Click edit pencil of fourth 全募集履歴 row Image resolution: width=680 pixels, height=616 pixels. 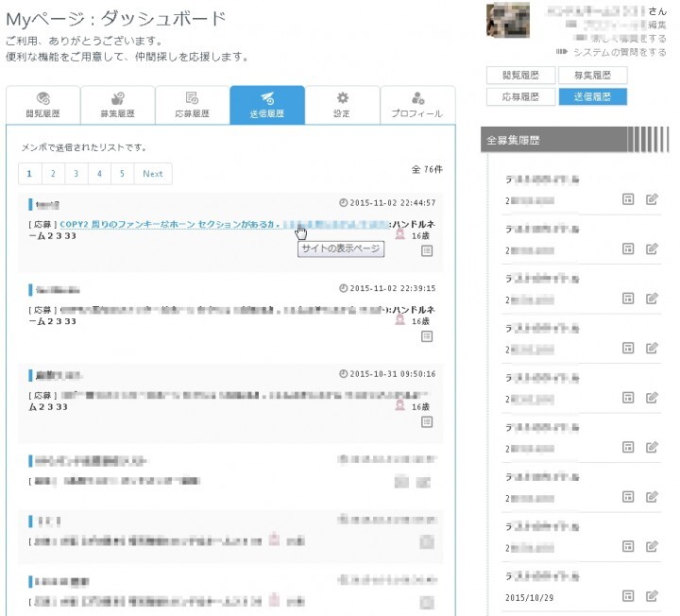coord(652,348)
